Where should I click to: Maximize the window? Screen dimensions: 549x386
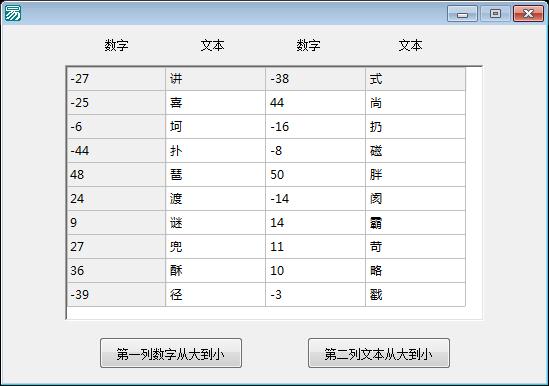pyautogui.click(x=495, y=14)
